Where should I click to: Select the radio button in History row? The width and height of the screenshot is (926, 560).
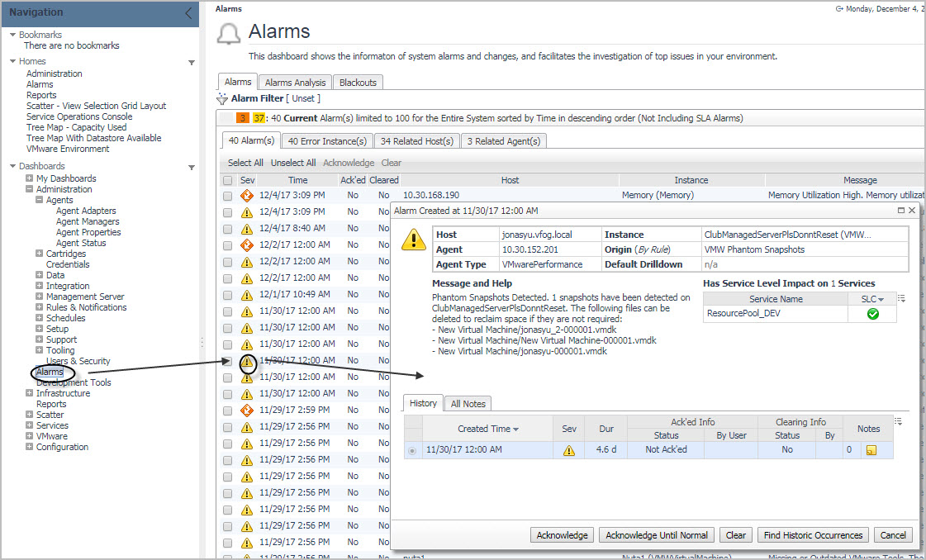(412, 450)
